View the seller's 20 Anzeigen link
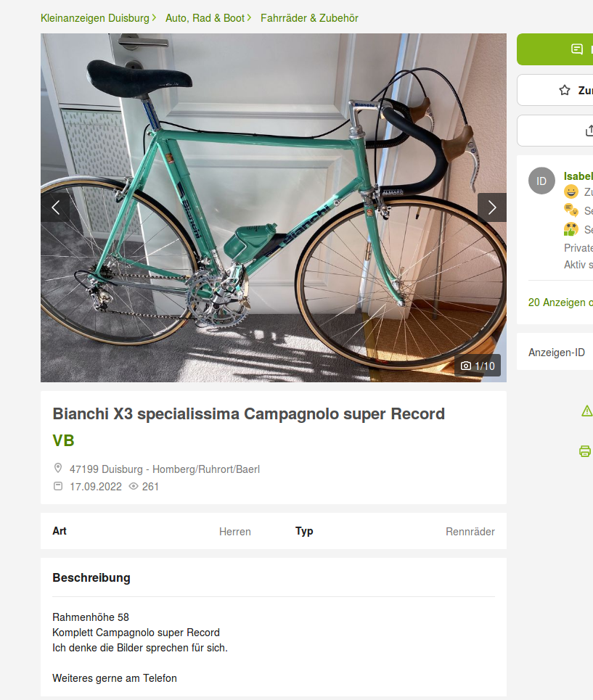The width and height of the screenshot is (593, 700). 560,302
